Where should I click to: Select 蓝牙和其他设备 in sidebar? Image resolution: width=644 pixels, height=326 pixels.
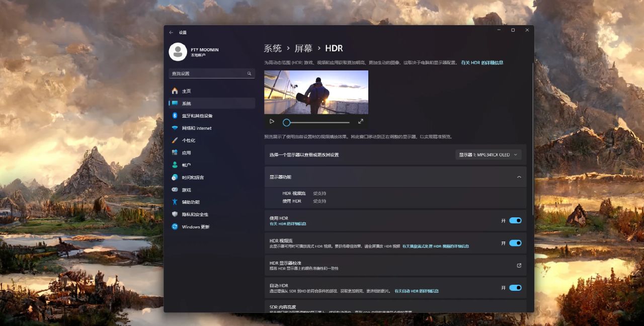click(212, 116)
